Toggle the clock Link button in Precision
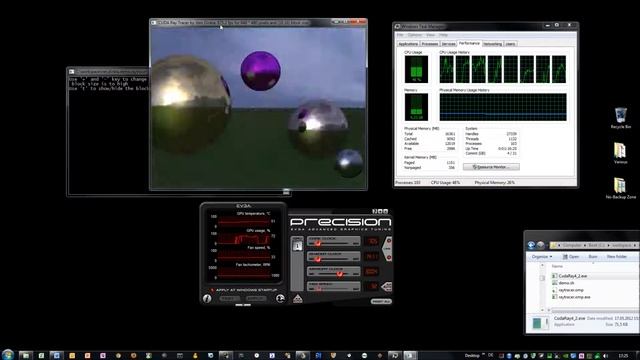640x360 pixels. [x=387, y=249]
